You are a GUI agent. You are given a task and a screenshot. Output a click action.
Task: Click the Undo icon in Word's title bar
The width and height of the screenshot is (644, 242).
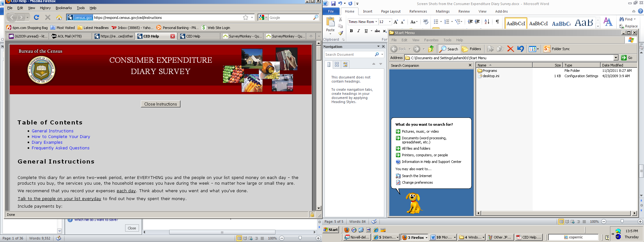(x=340, y=3)
